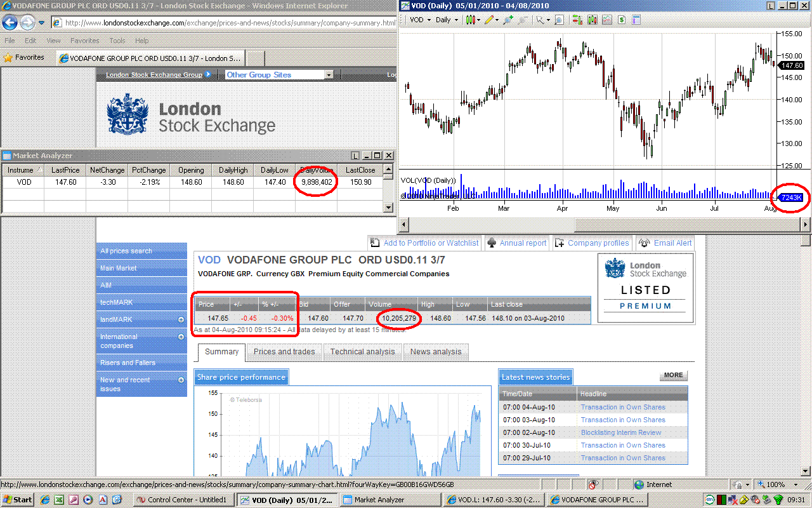Expand New and recent issues plus icon
812x508 pixels.
pyautogui.click(x=181, y=380)
